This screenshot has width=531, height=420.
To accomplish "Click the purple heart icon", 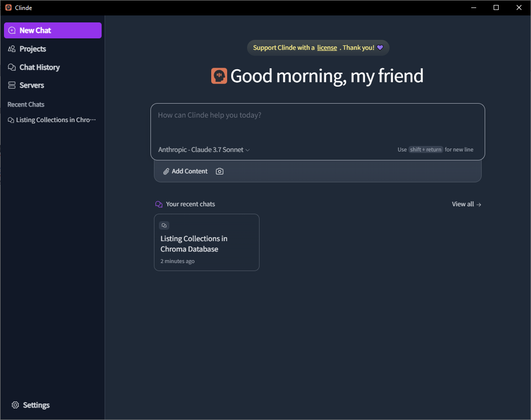I will [x=380, y=48].
